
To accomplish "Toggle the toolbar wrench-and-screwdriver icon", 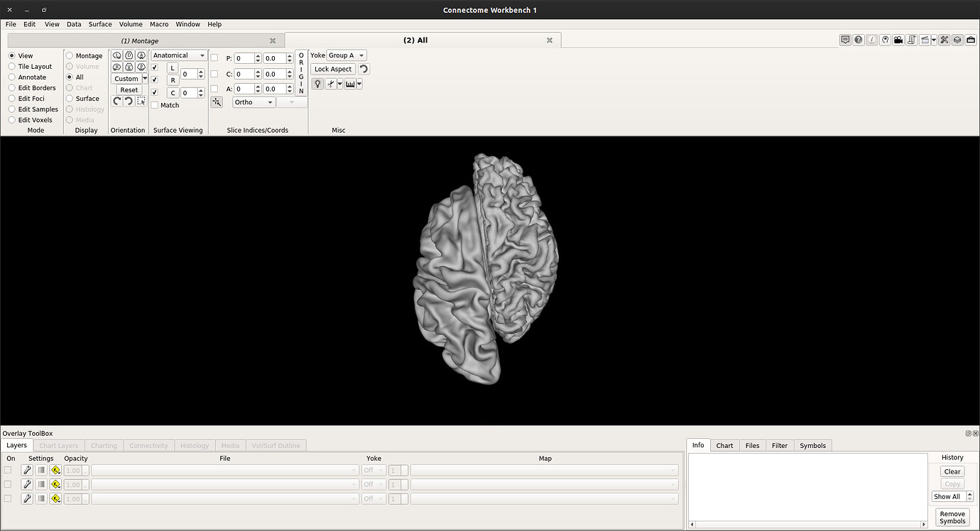I will point(944,40).
